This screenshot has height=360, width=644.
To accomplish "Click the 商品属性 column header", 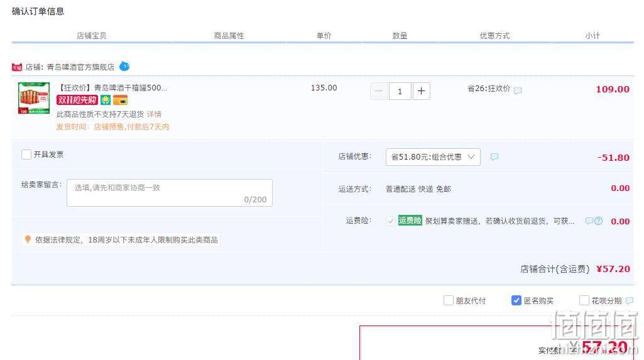I will 229,36.
